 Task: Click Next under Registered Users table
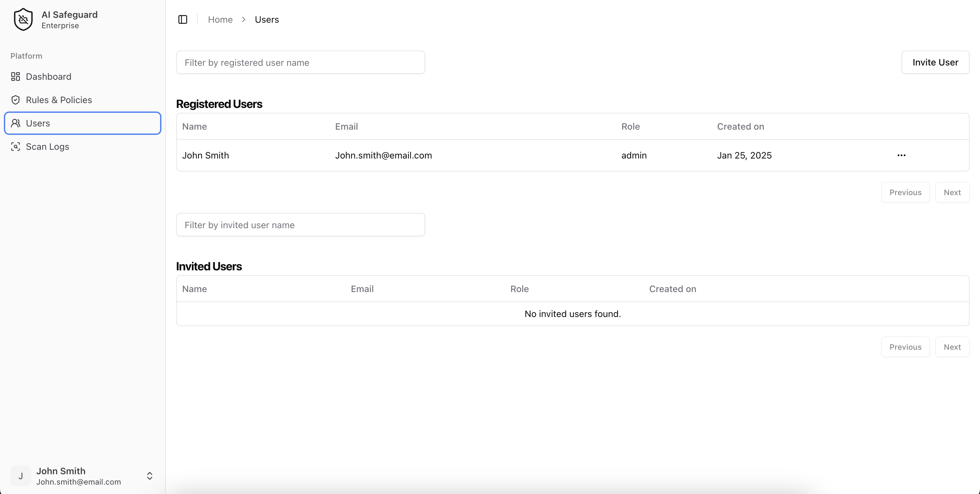952,192
